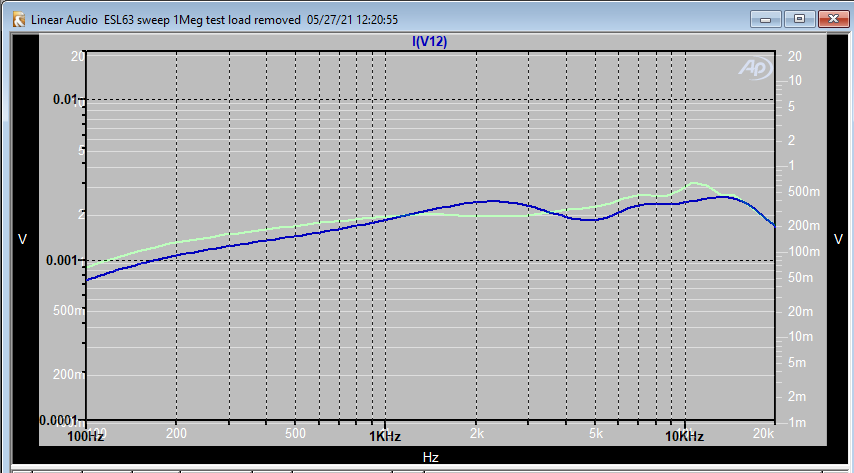
Task: Click the I(V12) trace label
Action: click(430, 41)
